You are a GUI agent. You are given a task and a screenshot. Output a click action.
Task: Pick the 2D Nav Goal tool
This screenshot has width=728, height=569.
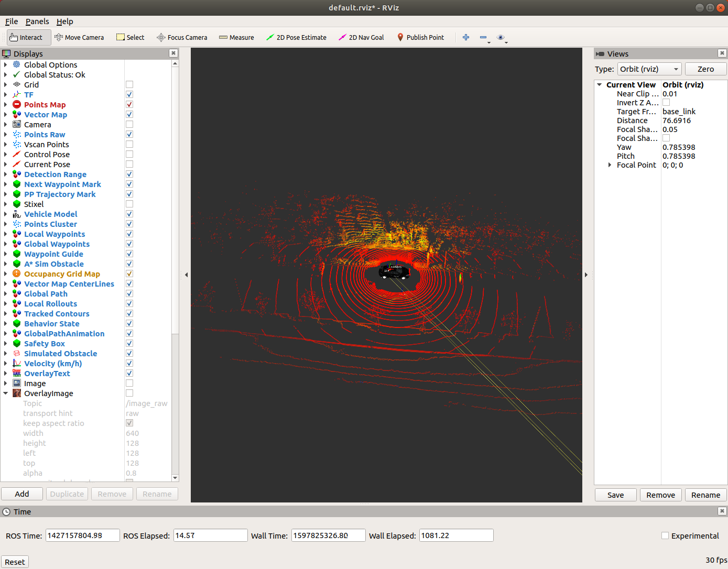click(x=361, y=37)
